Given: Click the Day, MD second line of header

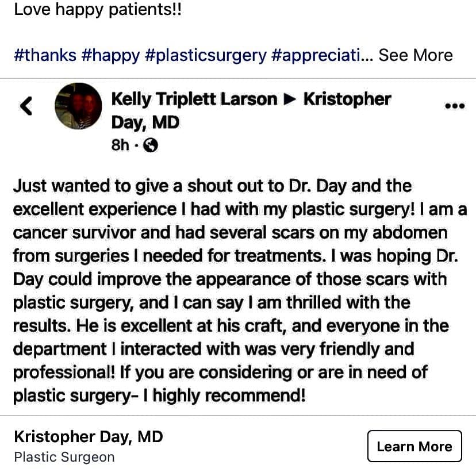Looking at the screenshot, I should [x=145, y=122].
